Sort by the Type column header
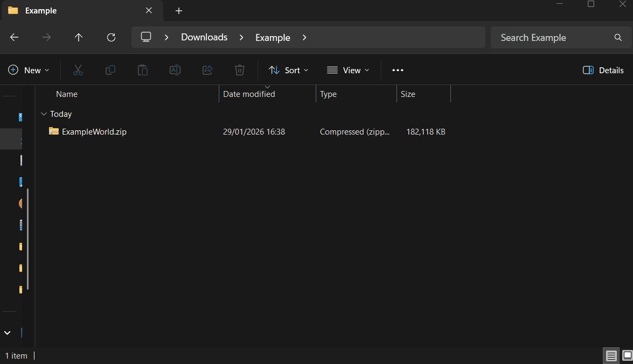Image resolution: width=633 pixels, height=364 pixels. pos(328,94)
